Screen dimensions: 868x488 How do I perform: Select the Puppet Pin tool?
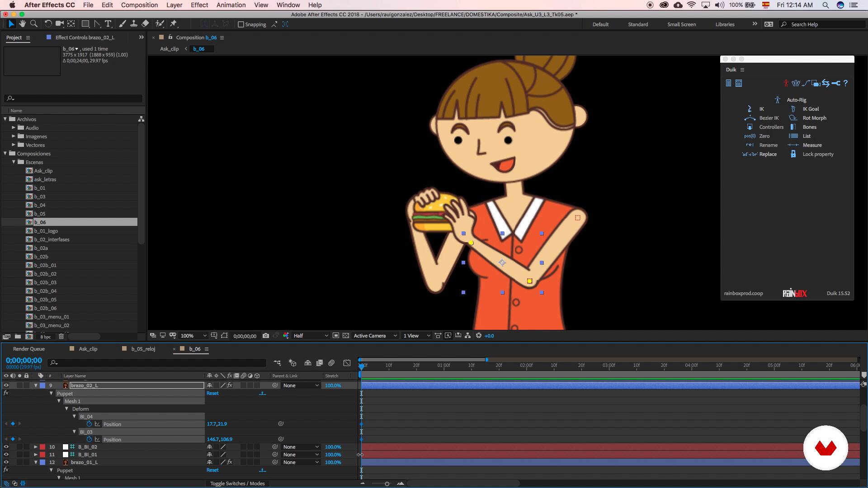pos(174,24)
